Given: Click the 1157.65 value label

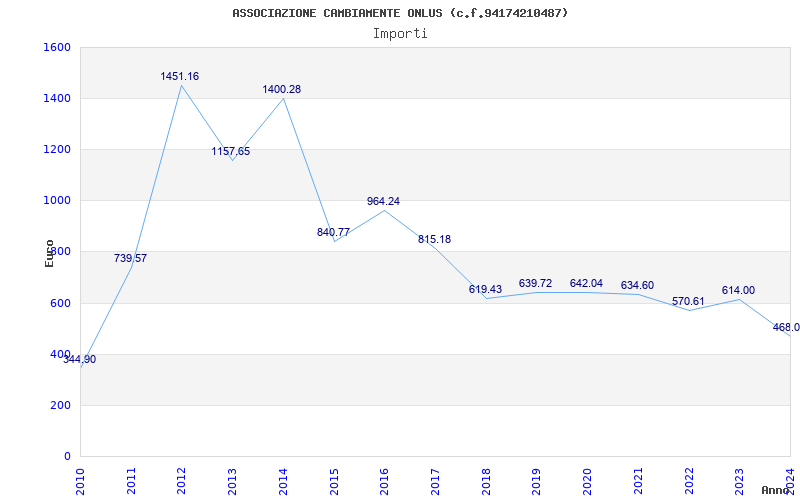Looking at the screenshot, I should pyautogui.click(x=231, y=152).
